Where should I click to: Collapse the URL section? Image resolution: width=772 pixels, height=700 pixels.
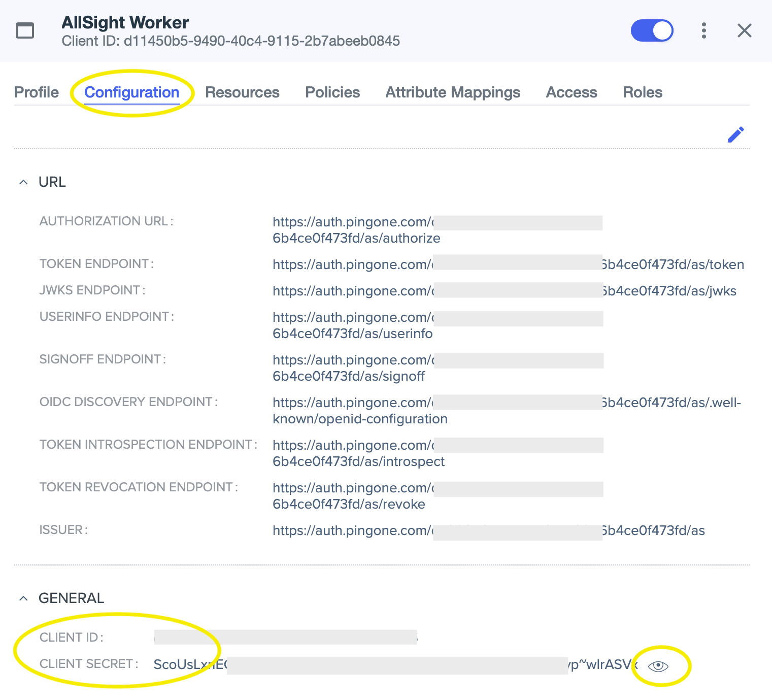23,182
